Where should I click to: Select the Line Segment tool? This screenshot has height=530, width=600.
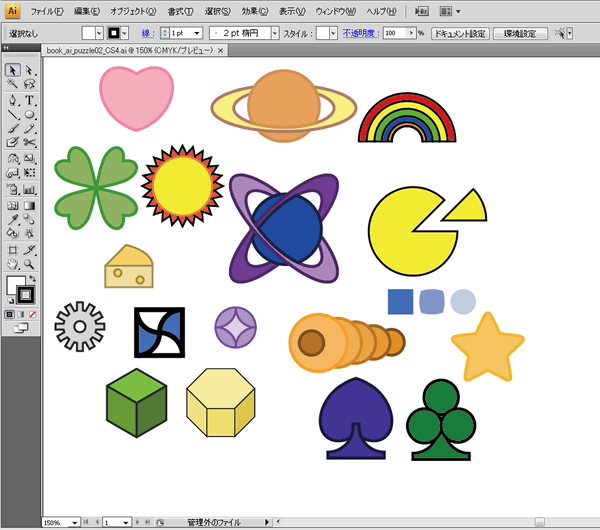click(x=13, y=114)
